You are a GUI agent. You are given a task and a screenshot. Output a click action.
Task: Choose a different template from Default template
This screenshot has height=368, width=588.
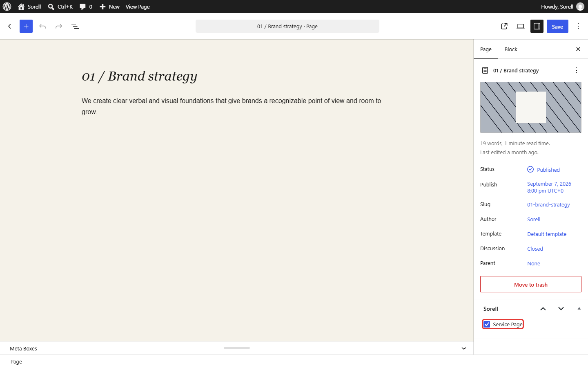(547, 234)
